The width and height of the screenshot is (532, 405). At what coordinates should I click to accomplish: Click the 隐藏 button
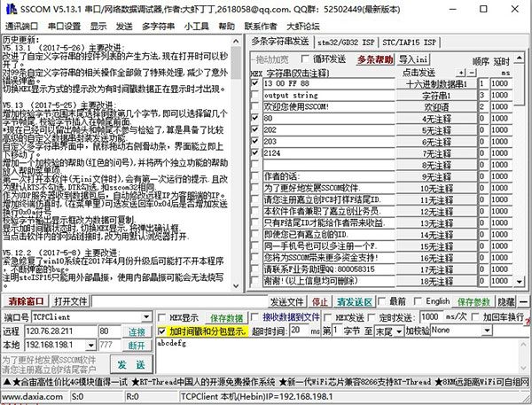506,301
